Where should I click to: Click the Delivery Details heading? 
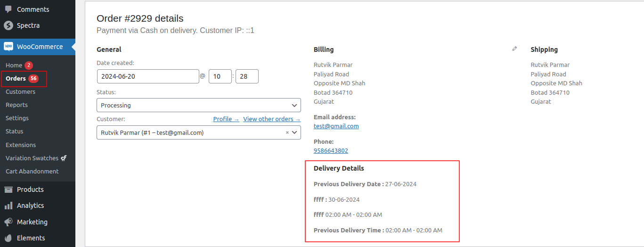coord(339,168)
